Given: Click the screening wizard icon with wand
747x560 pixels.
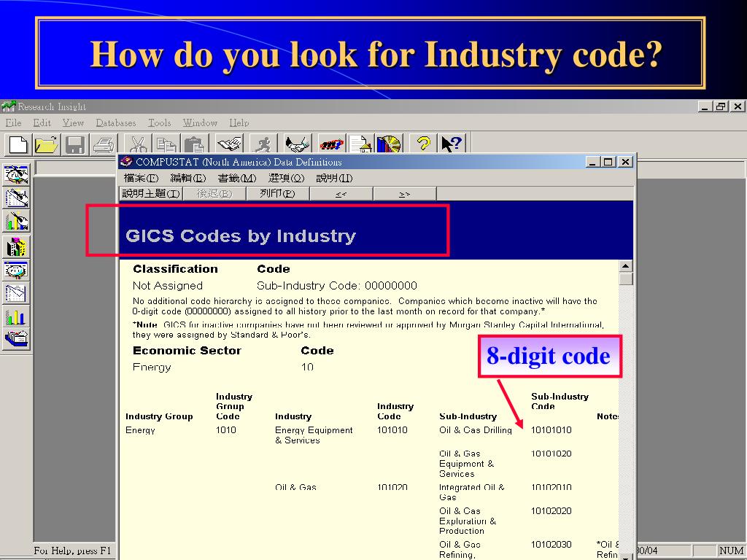Looking at the screenshot, I should click(16, 175).
